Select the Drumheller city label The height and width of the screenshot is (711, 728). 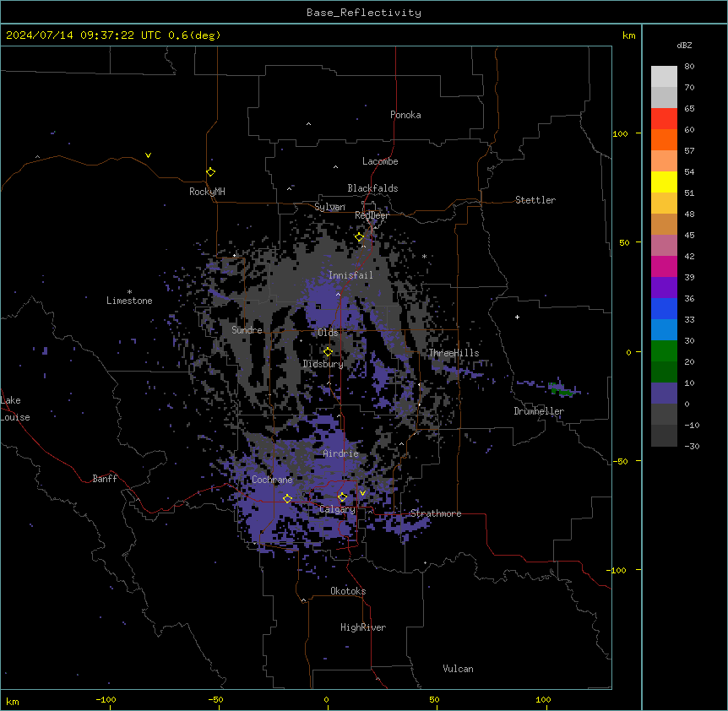coord(539,411)
